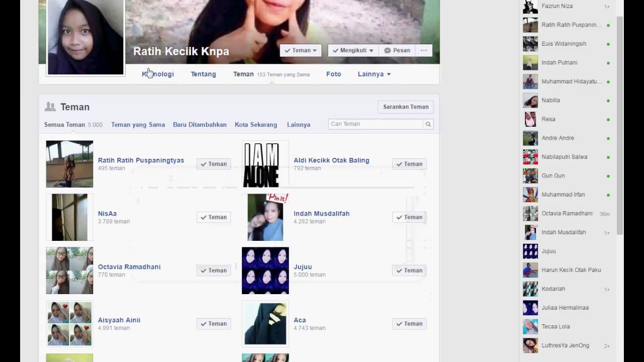Open chat with Tecaa Lola
This screenshot has width=644, height=362.
(x=567, y=326)
